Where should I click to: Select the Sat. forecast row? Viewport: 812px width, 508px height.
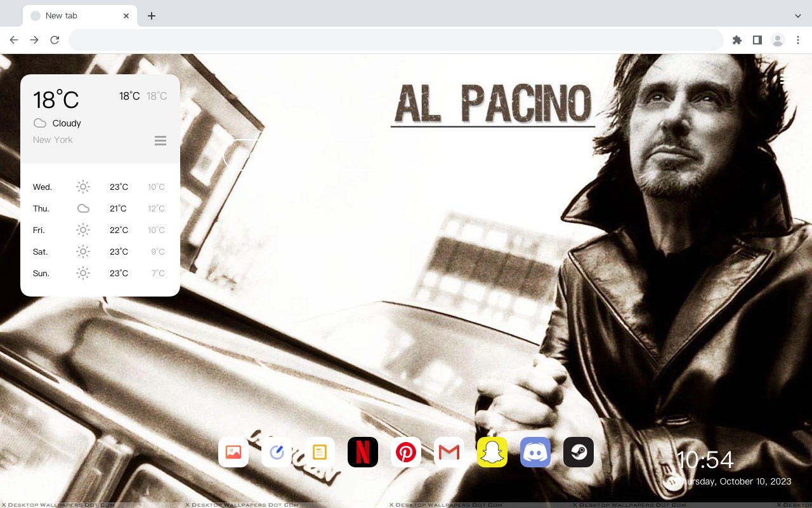[x=100, y=251]
